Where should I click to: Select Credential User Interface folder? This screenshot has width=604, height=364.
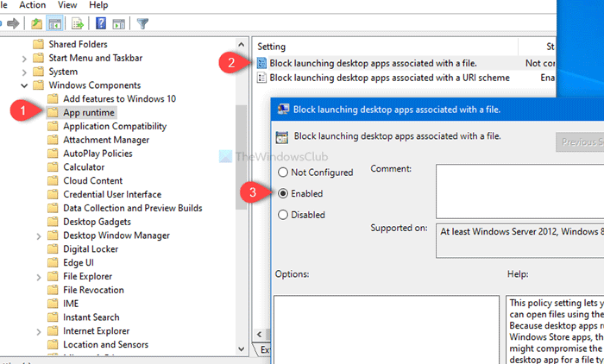112,195
